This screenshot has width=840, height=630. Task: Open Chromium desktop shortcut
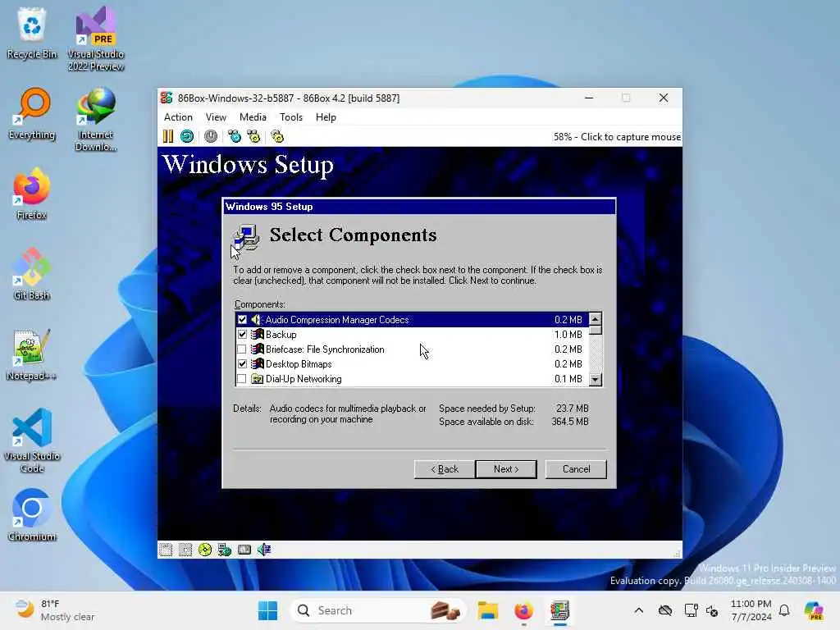tap(32, 515)
